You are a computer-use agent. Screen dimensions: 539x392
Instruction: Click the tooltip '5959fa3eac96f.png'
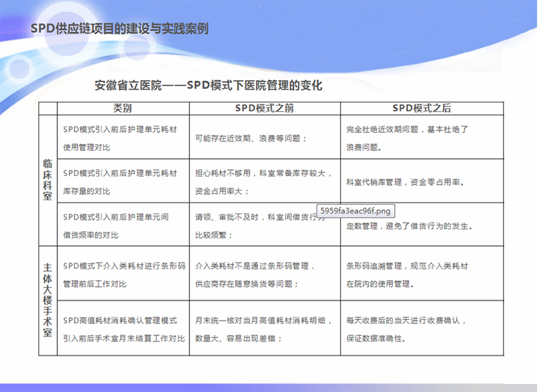356,211
